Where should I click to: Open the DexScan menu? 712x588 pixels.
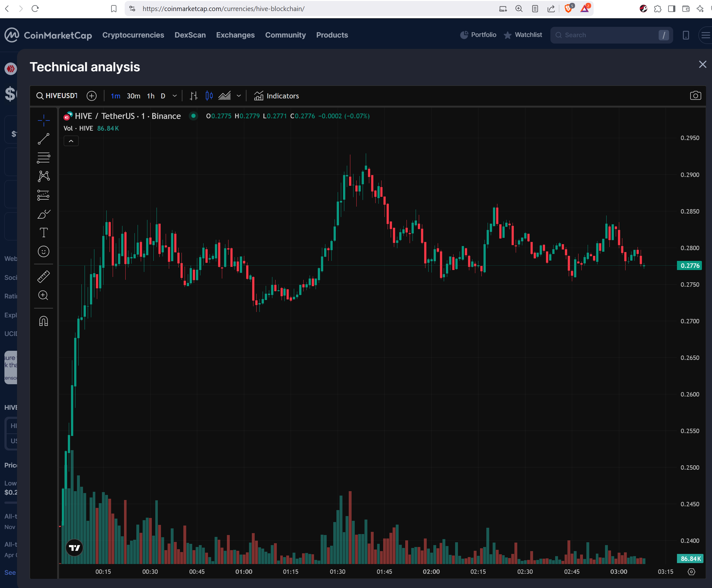(x=190, y=35)
